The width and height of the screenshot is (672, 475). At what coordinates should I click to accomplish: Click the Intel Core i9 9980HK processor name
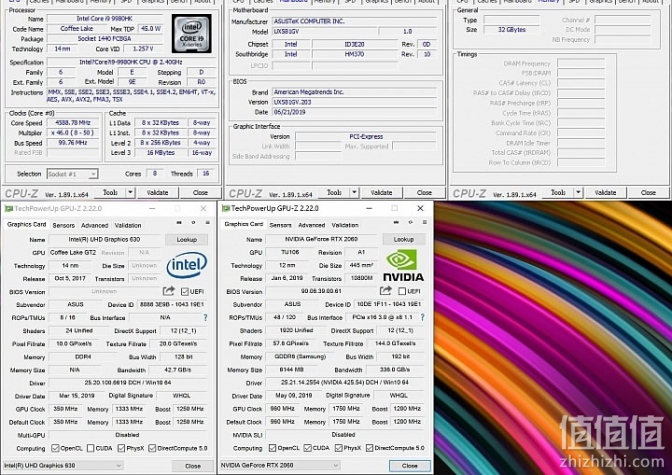tap(105, 18)
